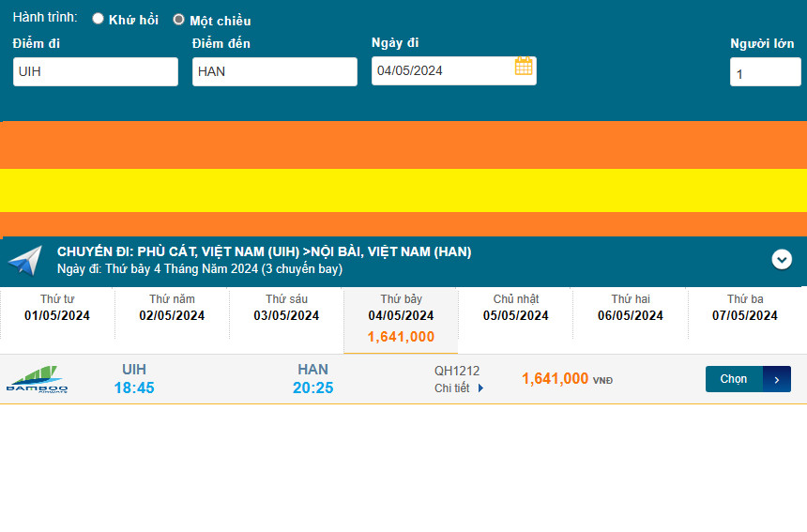Image resolution: width=807 pixels, height=532 pixels.
Task: Select the Khứ hồi round-trip option
Action: [98, 19]
